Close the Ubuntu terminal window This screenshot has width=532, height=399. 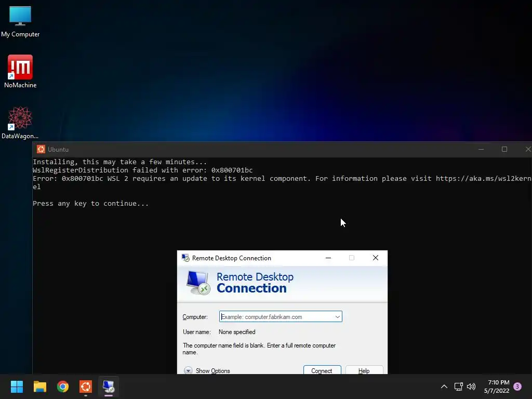[x=528, y=149]
